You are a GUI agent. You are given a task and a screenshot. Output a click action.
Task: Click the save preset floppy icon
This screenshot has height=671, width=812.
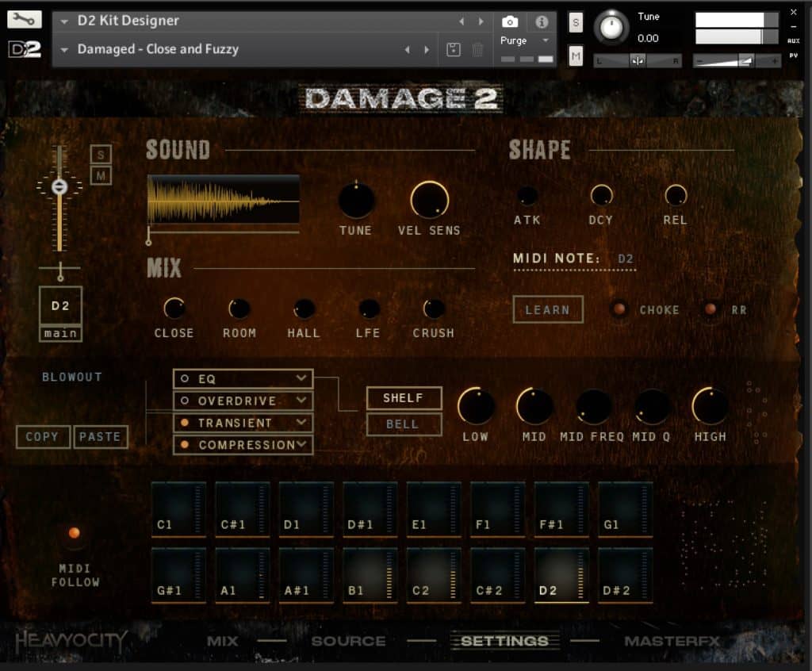[453, 50]
